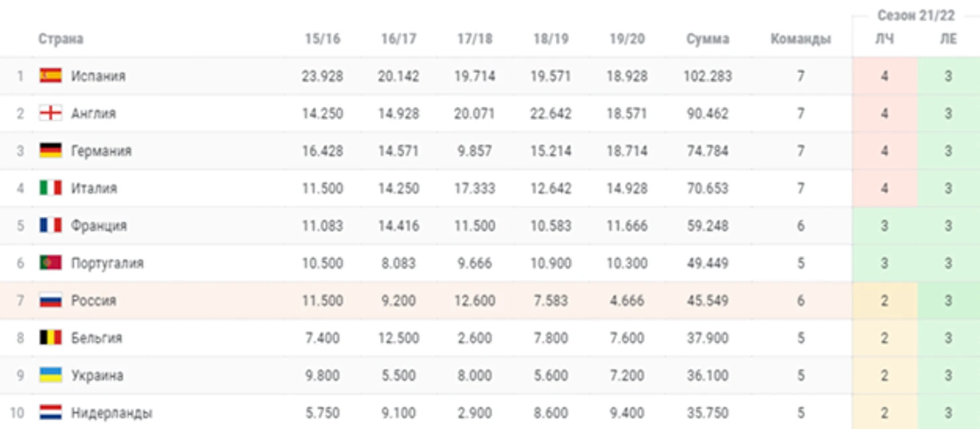Click Russia's total 45.549 cell
Viewport: 980px width, 429px height.
point(707,301)
